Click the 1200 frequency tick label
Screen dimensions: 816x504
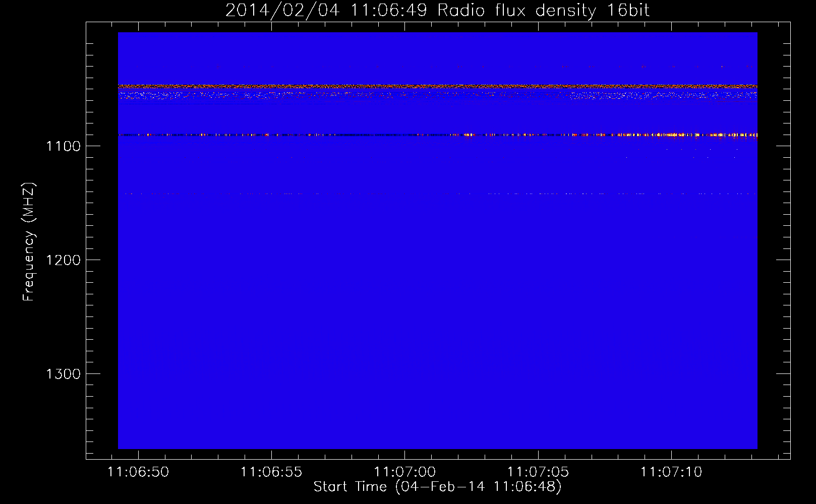tap(63, 260)
